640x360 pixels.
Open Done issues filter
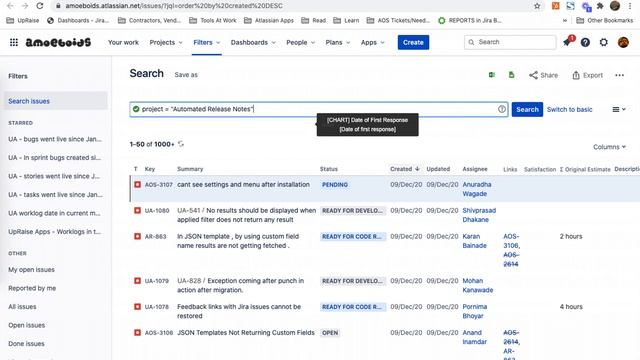click(x=26, y=344)
